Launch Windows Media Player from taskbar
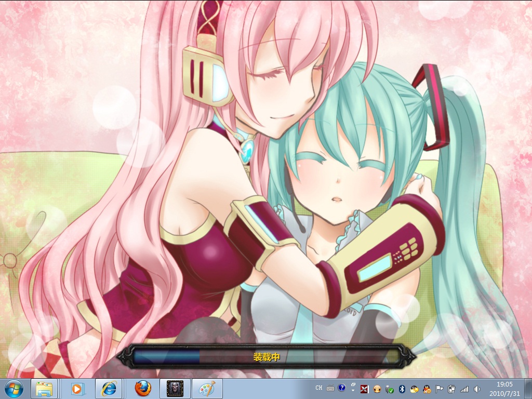The height and width of the screenshot is (399, 532). (x=77, y=389)
